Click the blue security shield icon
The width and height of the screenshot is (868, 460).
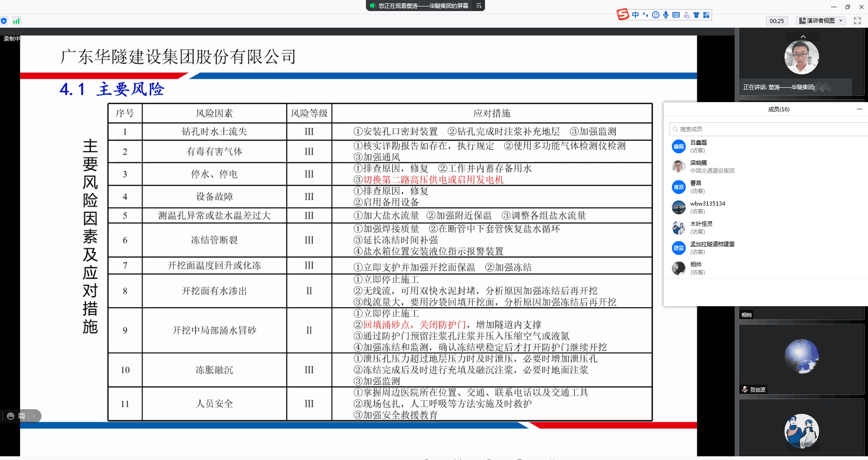[x=4, y=21]
